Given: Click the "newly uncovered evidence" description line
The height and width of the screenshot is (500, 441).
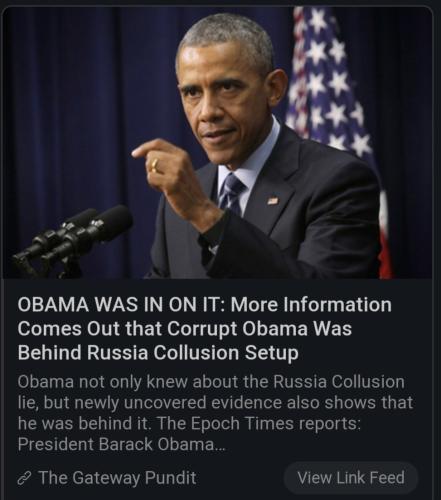Looking at the screenshot, I should (x=215, y=403).
